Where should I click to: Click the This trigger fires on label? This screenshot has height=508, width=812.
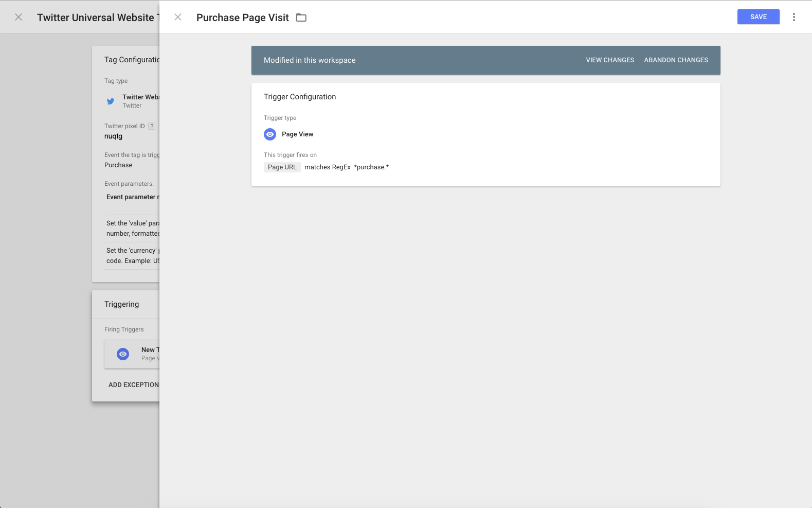pyautogui.click(x=290, y=155)
